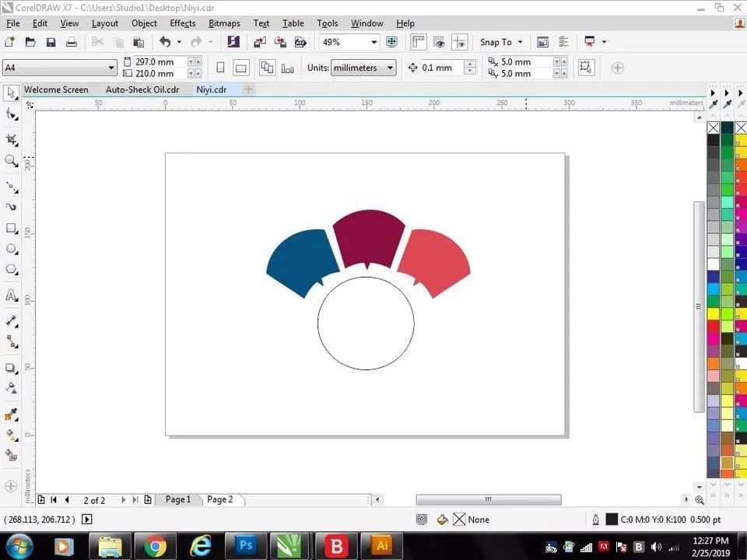The image size is (747, 560).
Task: Select the Polygon tool
Action: (x=11, y=270)
